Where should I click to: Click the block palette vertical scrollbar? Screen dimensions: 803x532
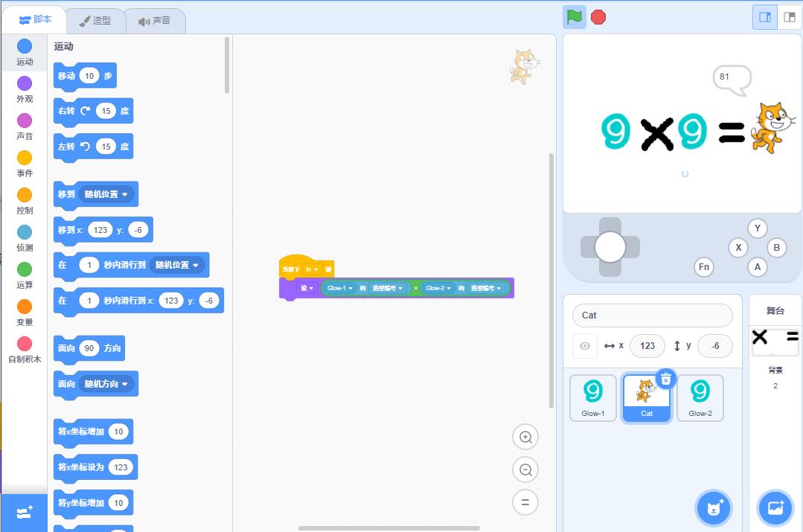click(x=227, y=65)
